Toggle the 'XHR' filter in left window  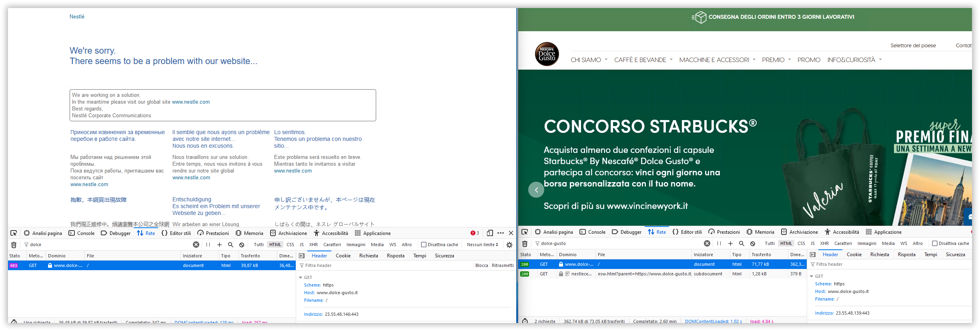(x=313, y=245)
